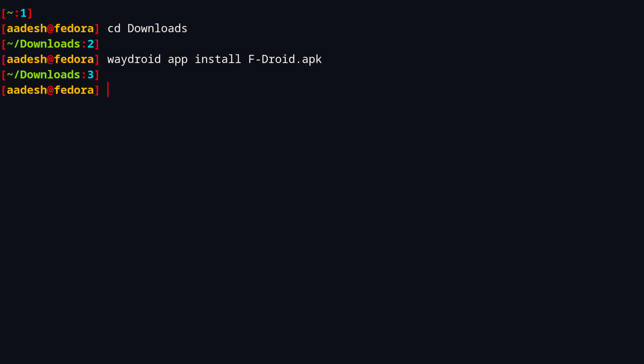Click the aadesh username in the last prompt
Screen dimensions: 644x364
26,90
